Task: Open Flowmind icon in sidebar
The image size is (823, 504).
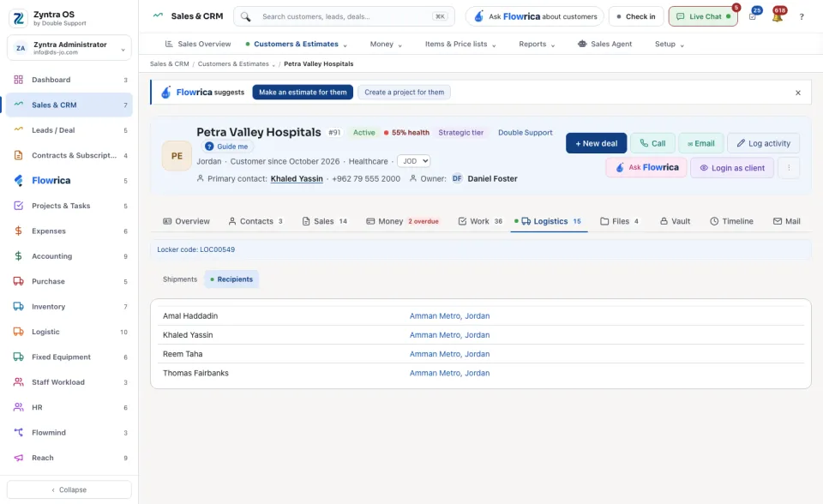Action: point(18,433)
